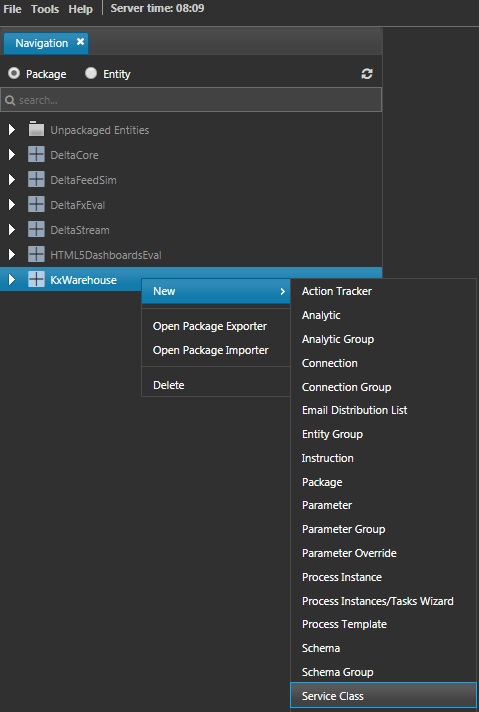Screen dimensions: 479x712
Task: Expand the KxWarehouse package
Action: click(x=12, y=280)
